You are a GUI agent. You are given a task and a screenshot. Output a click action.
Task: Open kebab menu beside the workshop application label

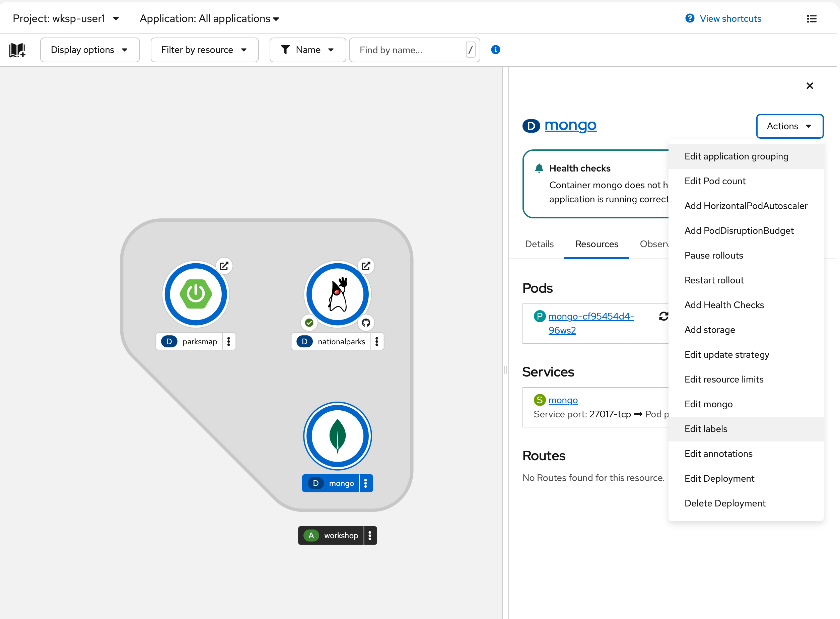click(x=370, y=536)
